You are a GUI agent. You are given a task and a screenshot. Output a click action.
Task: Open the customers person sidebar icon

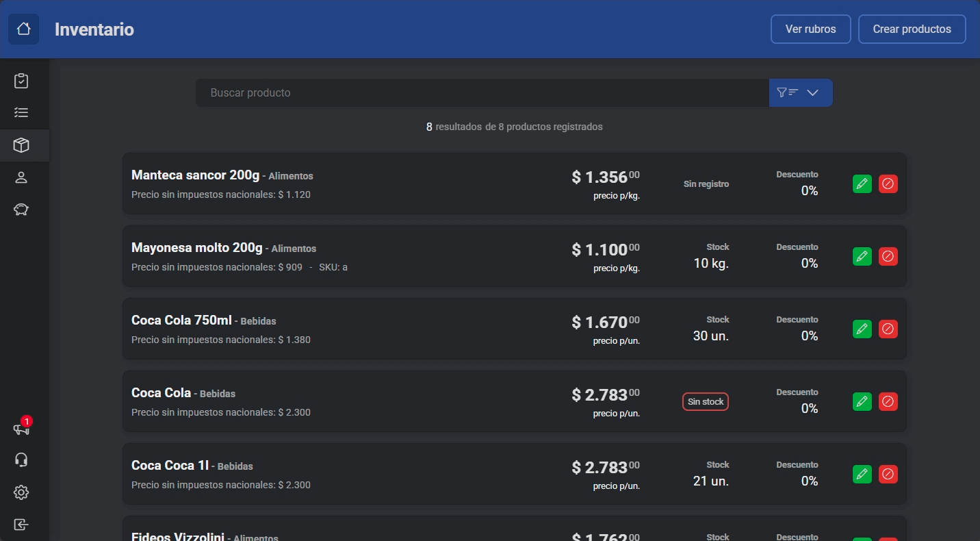pos(21,177)
